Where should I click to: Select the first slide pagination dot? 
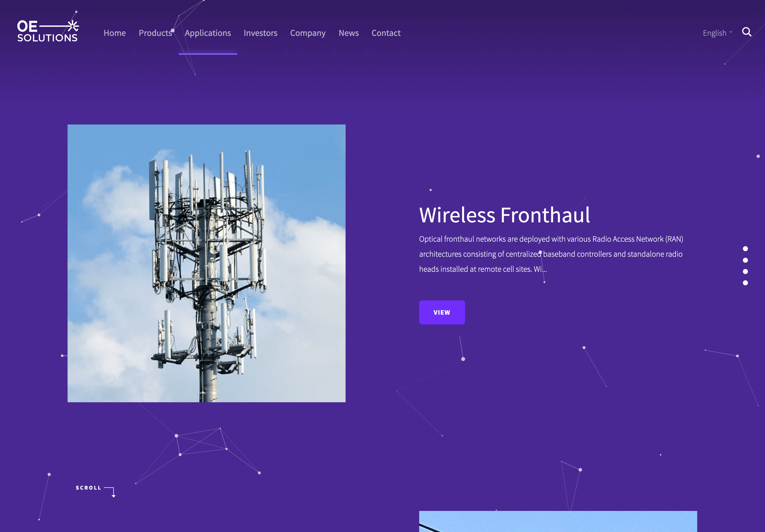tap(745, 249)
